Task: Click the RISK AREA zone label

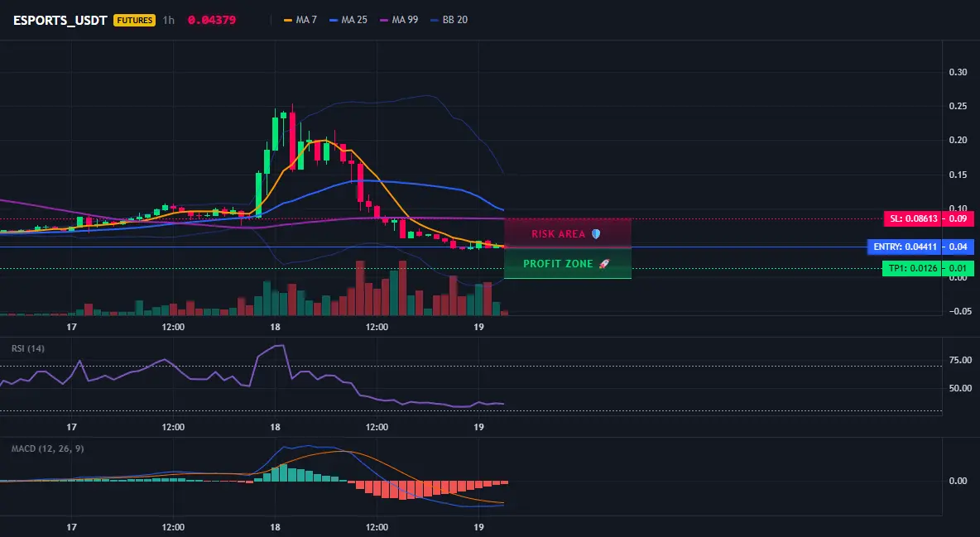Action: point(558,234)
